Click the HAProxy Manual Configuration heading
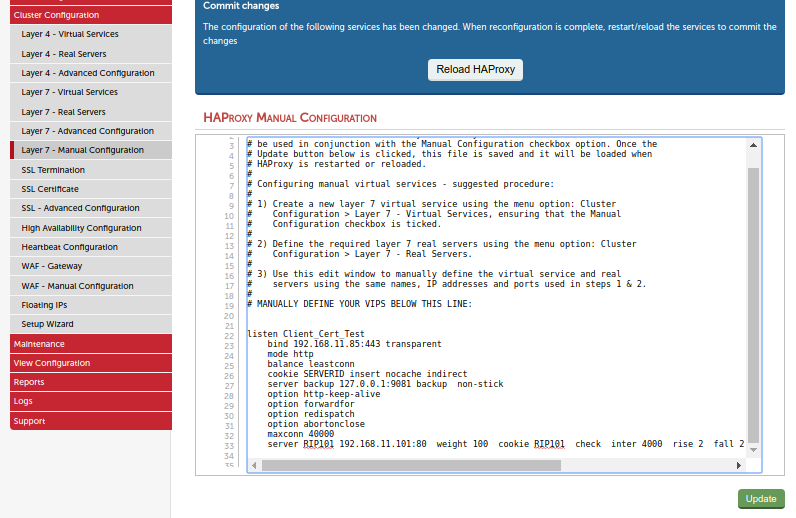The image size is (796, 518). click(290, 118)
